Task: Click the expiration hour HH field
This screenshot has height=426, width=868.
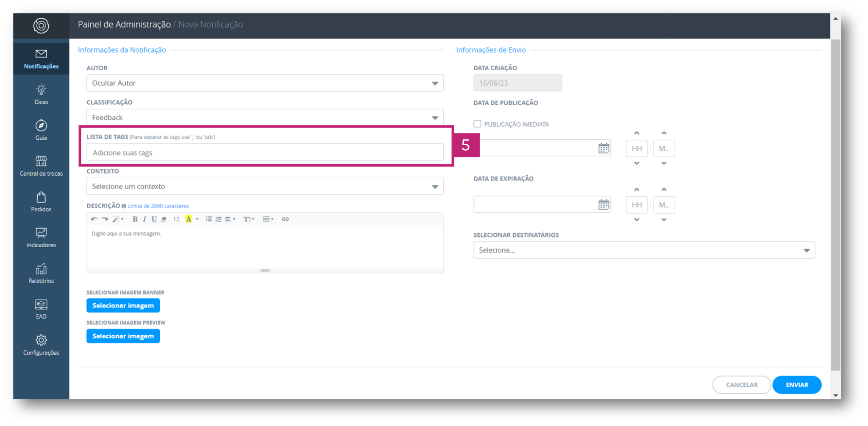Action: click(637, 205)
